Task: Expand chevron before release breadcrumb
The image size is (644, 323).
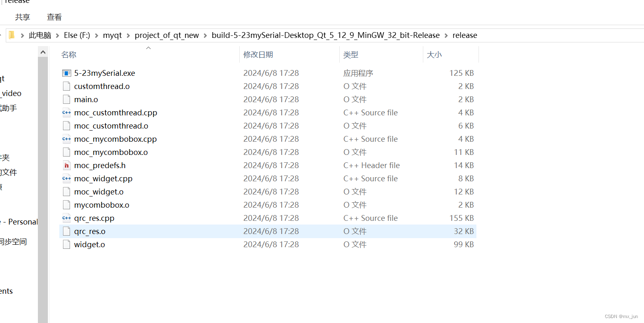Action: coord(446,35)
